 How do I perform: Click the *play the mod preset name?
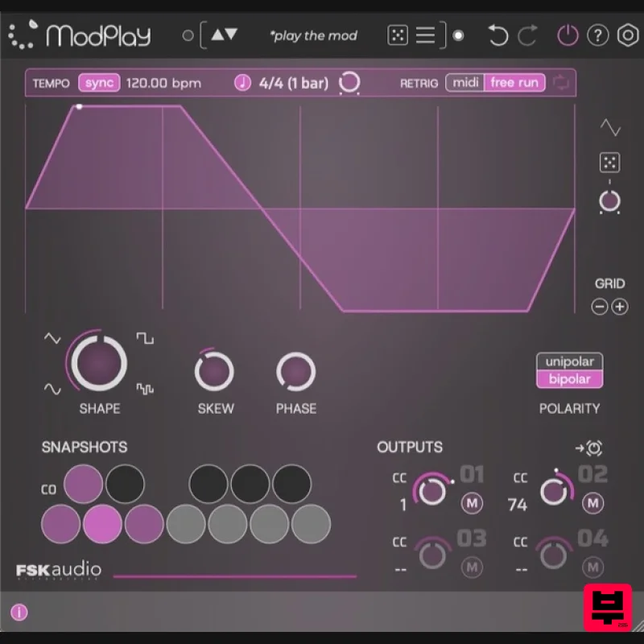pos(314,35)
